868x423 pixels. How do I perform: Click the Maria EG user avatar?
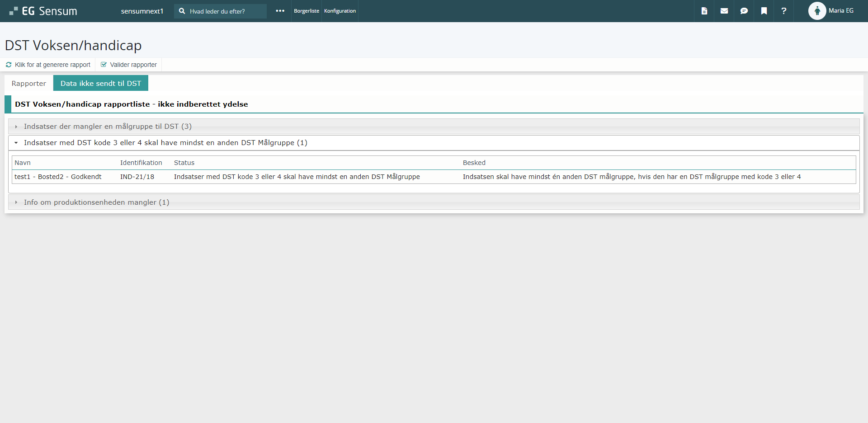(x=817, y=11)
